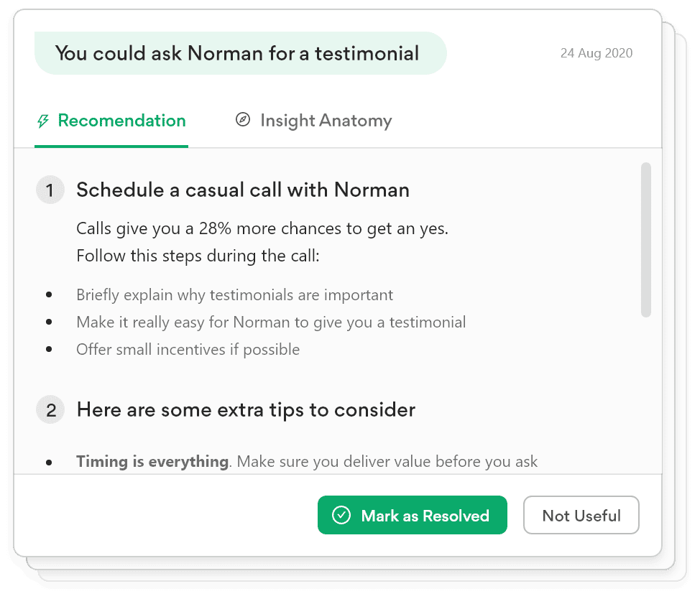Click the step 2 number badge
The image size is (700, 599).
point(50,410)
